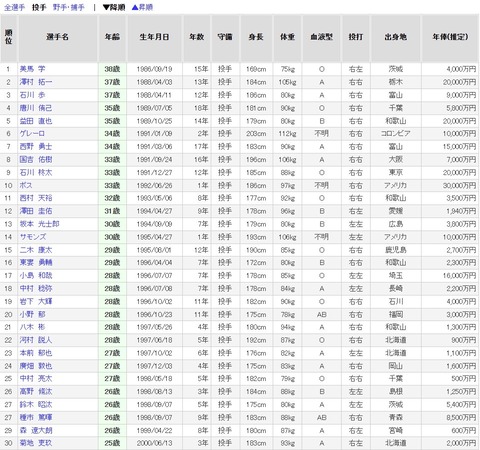Click the 島根 birthplace cell of 高野 脩汰
480x450 pixels.
coord(396,392)
